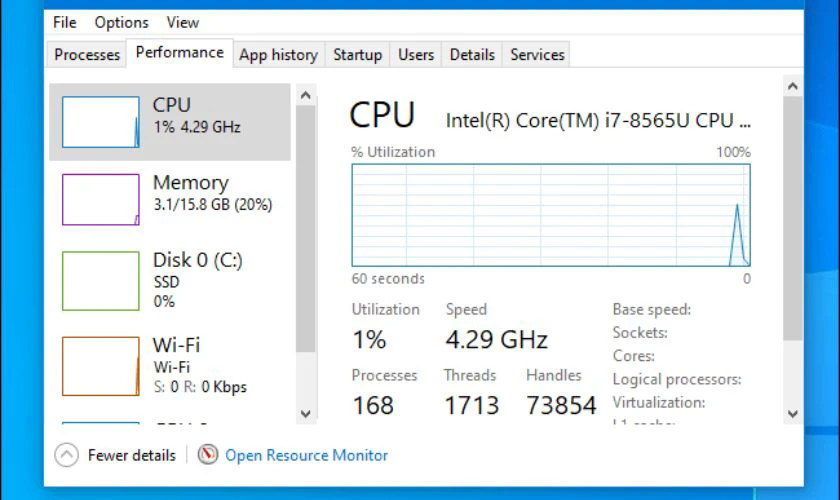The width and height of the screenshot is (840, 500).
Task: Click the Virtualization label
Action: [658, 402]
